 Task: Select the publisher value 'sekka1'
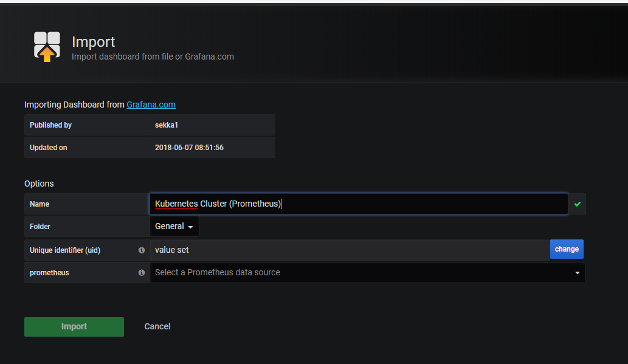[x=167, y=125]
